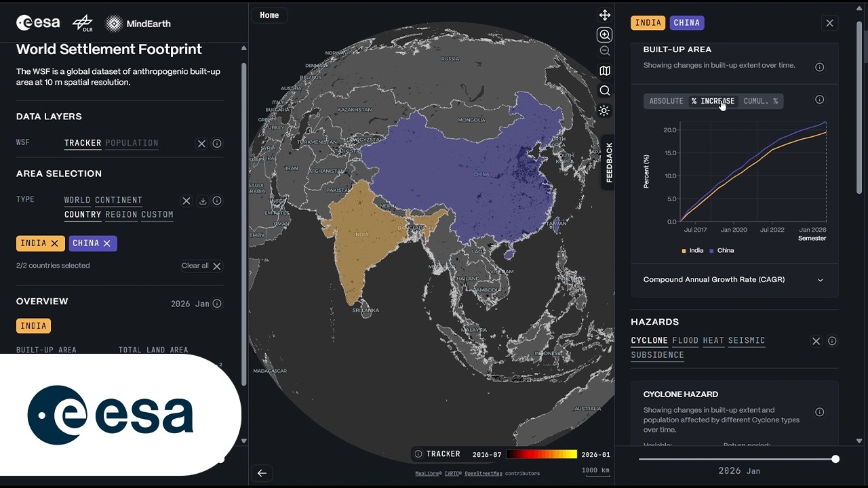Set area type to Region
Screen dimensions: 868x488
(121, 215)
